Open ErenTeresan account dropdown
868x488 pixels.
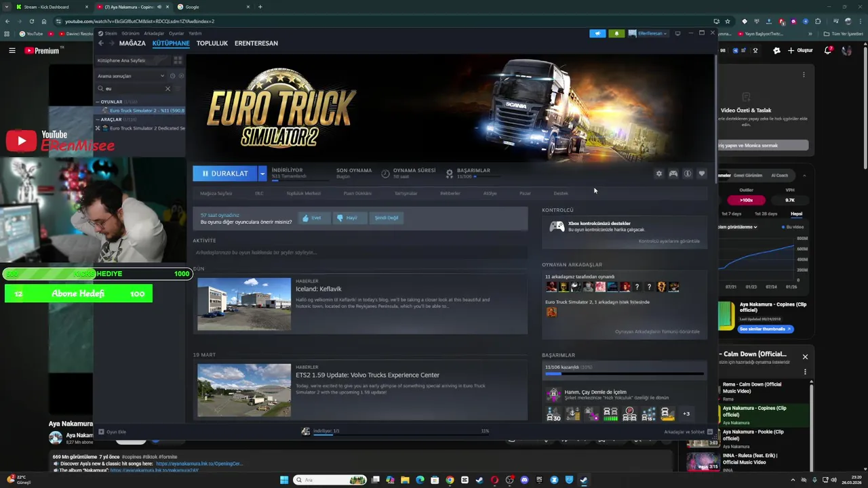click(648, 33)
